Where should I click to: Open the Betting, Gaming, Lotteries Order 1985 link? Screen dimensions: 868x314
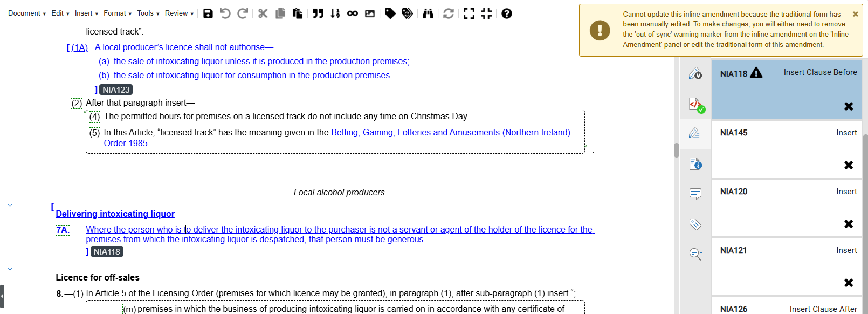click(337, 138)
